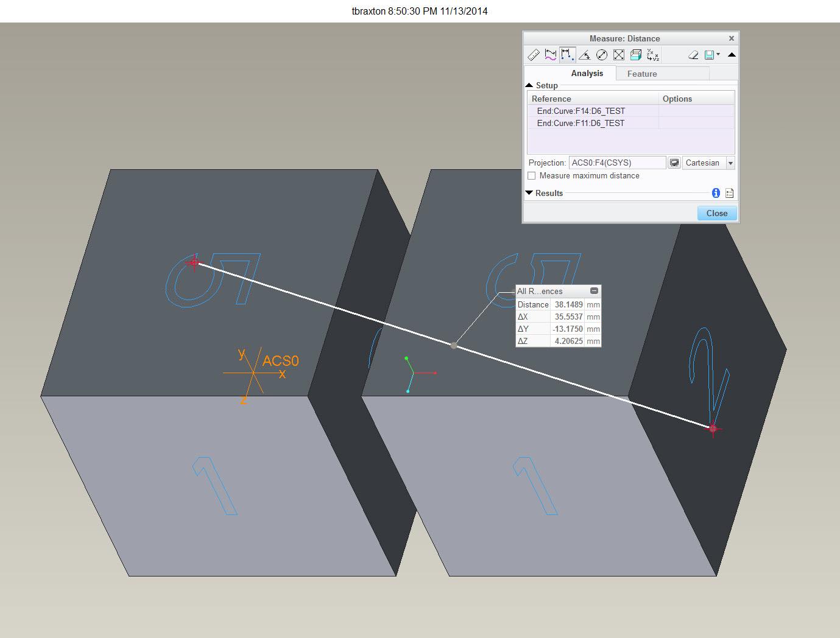Select the Angle measure tool
The height and width of the screenshot is (638, 840).
585,55
